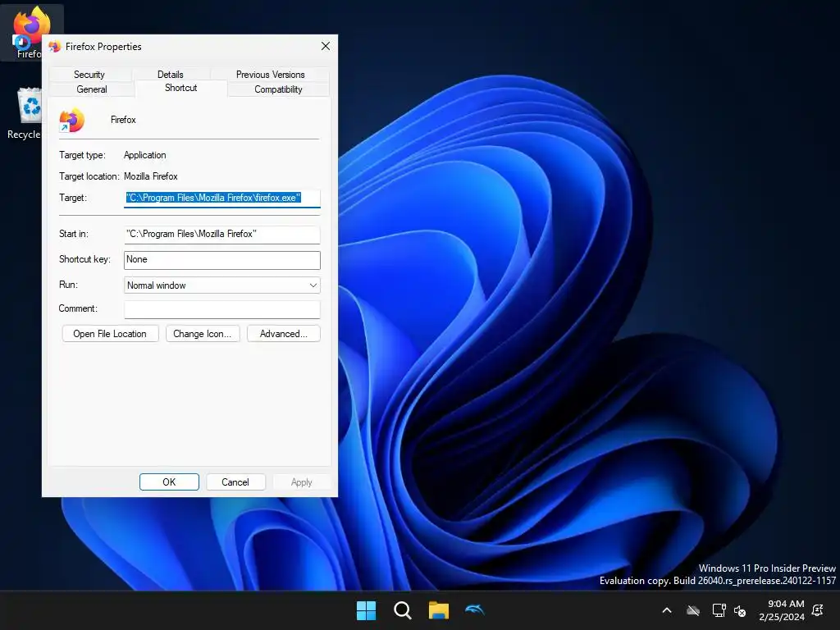Click the Apply button
840x630 pixels.
[x=302, y=482]
